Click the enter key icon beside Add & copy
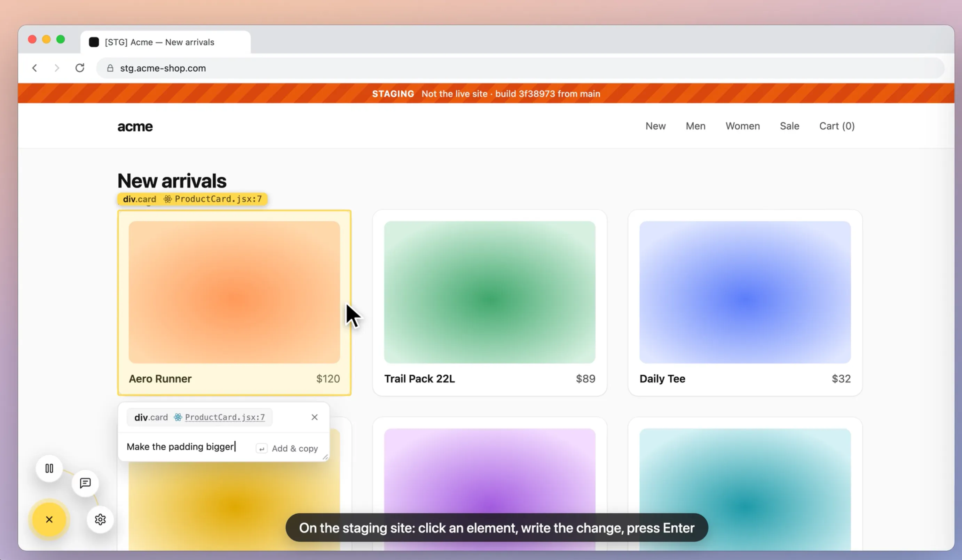This screenshot has width=962, height=560. click(x=261, y=449)
